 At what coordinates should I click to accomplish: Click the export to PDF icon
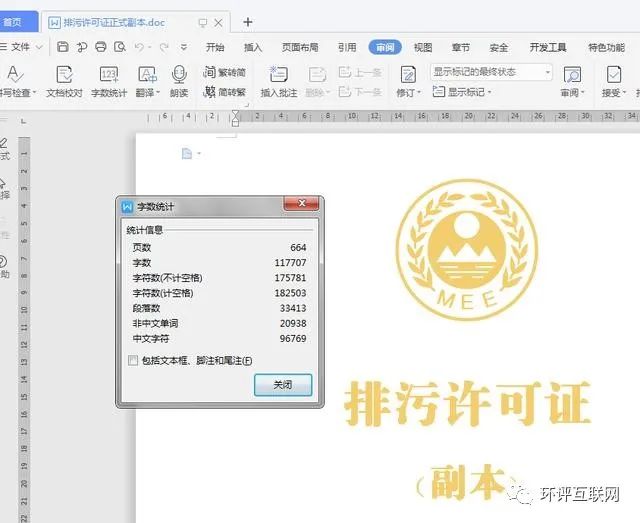[x=82, y=47]
